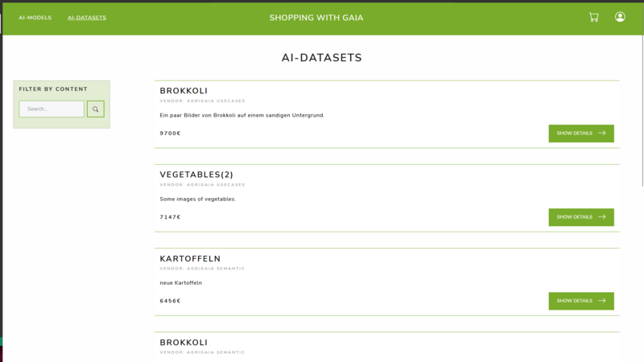
Task: Open the second Brokkoli title by Agrigaia Semantic
Action: point(184,343)
